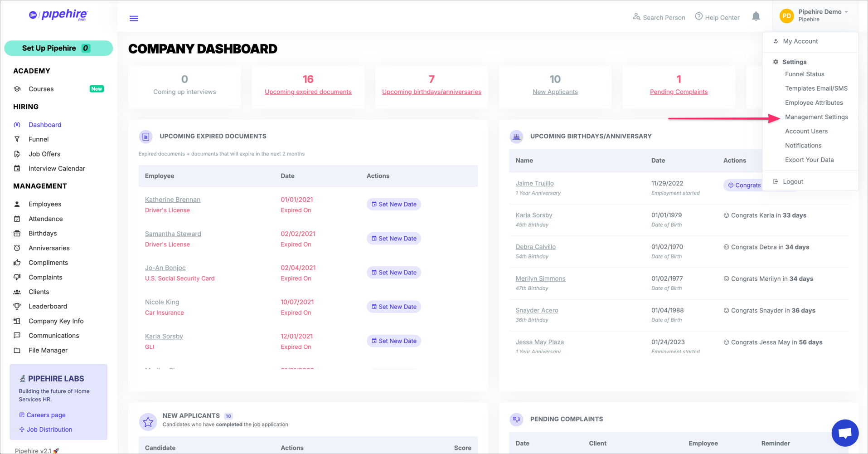Set new date for Katherine Brennan
Image resolution: width=868 pixels, height=454 pixels.
coord(393,204)
